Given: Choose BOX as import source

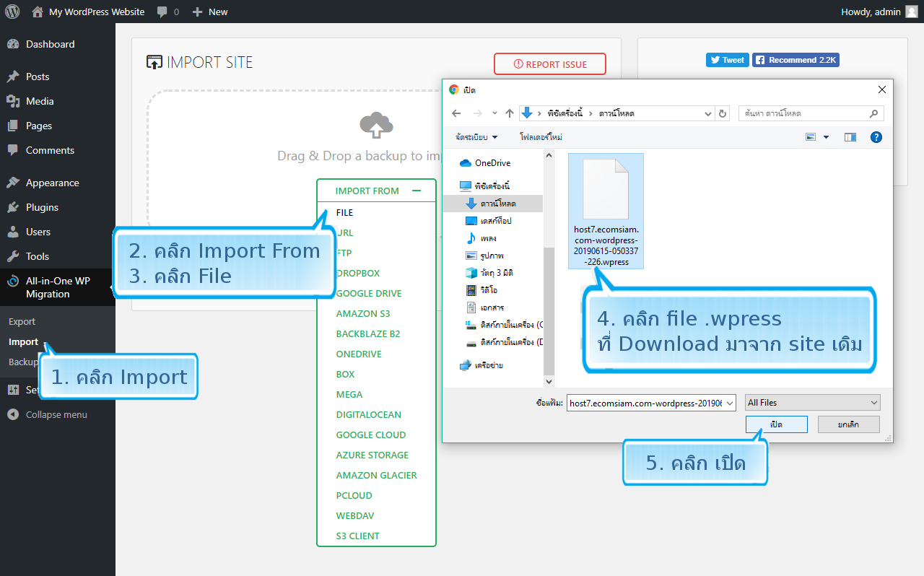Looking at the screenshot, I should [345, 375].
